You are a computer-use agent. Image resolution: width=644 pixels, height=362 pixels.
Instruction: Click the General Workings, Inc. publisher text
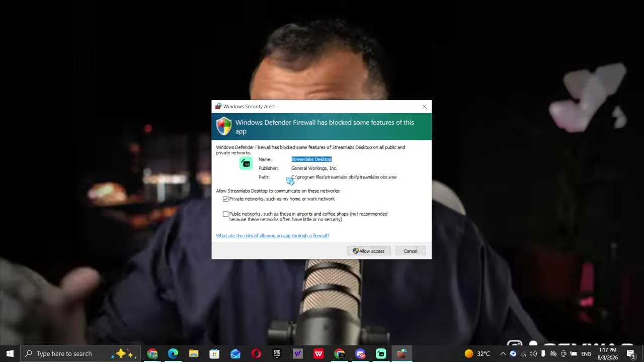[314, 168]
